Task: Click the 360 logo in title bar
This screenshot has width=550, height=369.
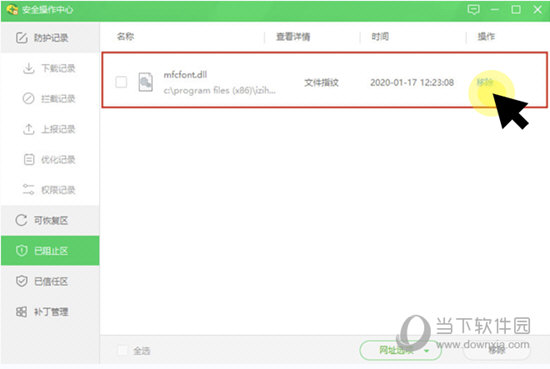Action: [12, 9]
